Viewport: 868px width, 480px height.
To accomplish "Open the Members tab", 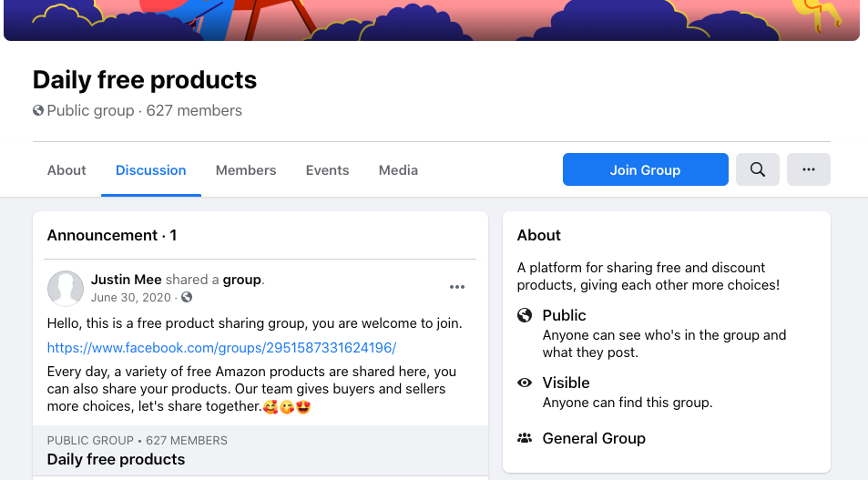I will [x=246, y=170].
